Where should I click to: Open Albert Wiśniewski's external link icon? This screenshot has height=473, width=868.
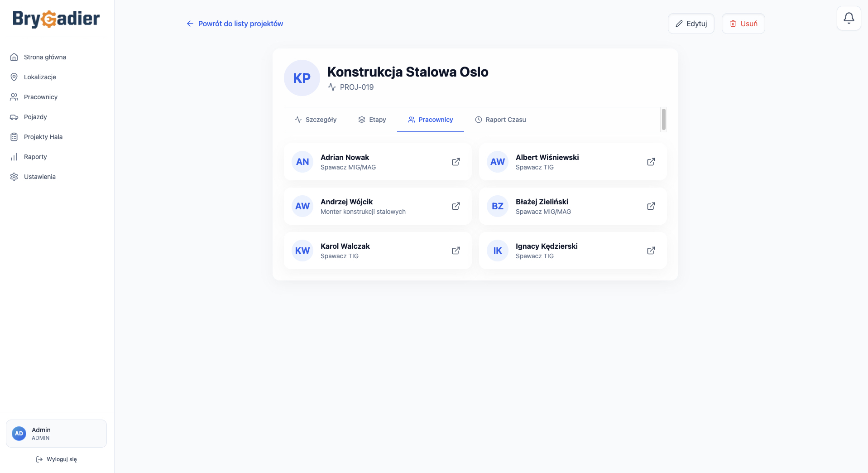point(651,162)
